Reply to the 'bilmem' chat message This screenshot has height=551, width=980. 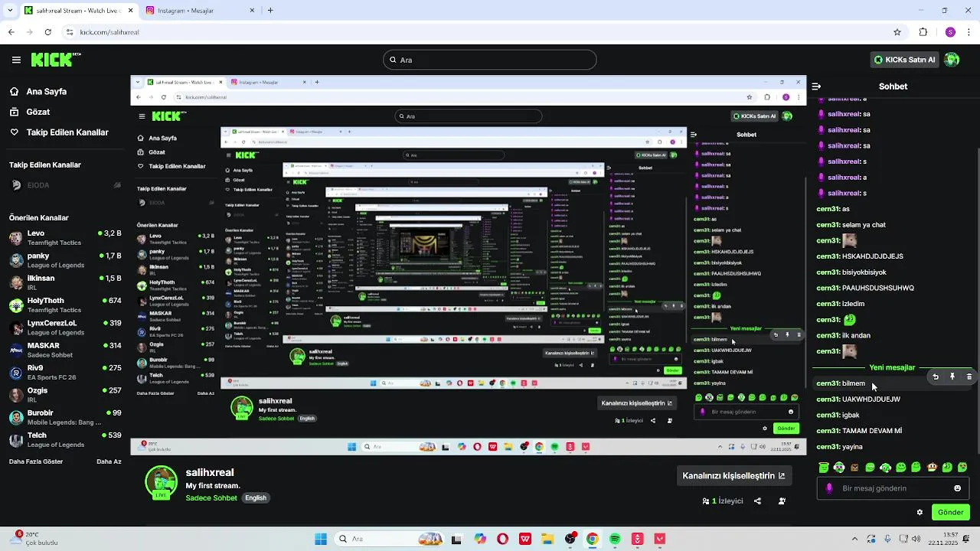click(x=936, y=377)
